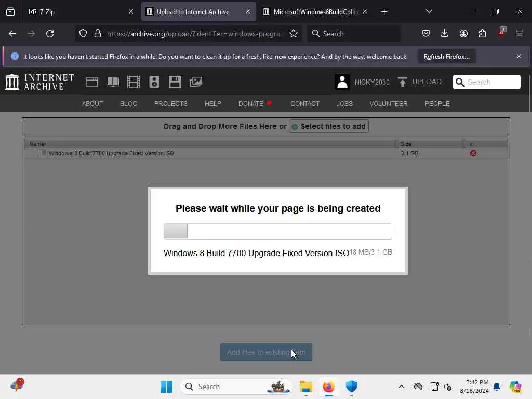Open the Video film strip icon
Image resolution: width=532 pixels, height=399 pixels.
click(134, 82)
